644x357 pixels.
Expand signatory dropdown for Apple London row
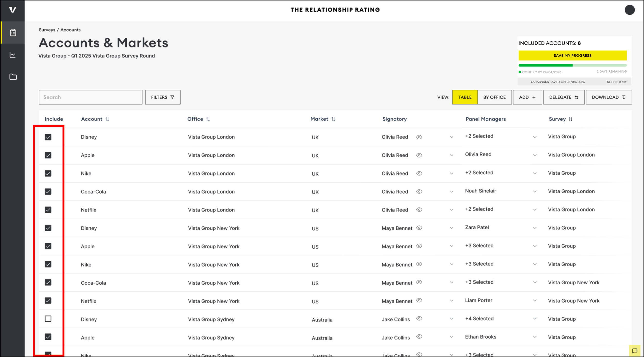click(x=452, y=155)
